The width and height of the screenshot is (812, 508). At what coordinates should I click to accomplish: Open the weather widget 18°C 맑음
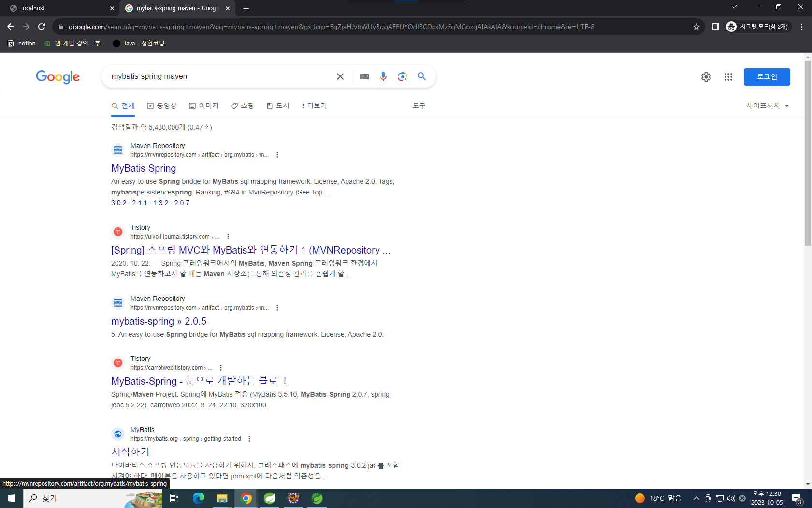pyautogui.click(x=658, y=498)
